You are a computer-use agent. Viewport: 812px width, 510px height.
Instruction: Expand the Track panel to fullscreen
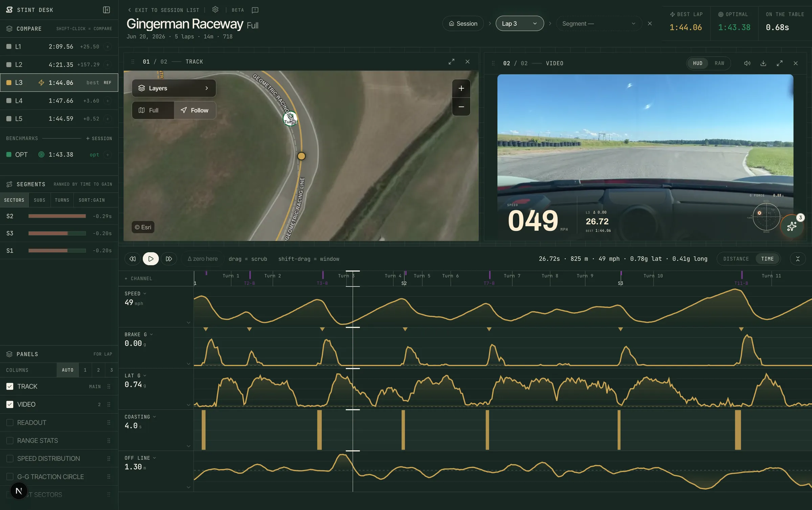451,62
